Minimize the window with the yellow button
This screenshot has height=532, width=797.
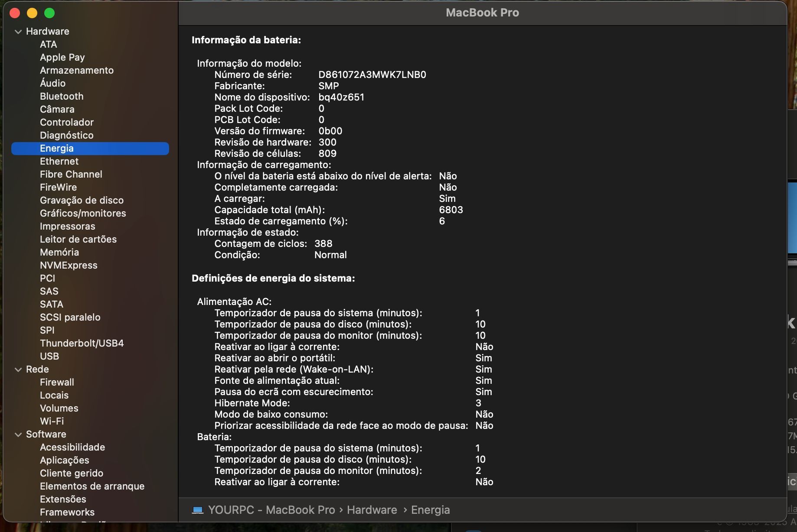(32, 13)
